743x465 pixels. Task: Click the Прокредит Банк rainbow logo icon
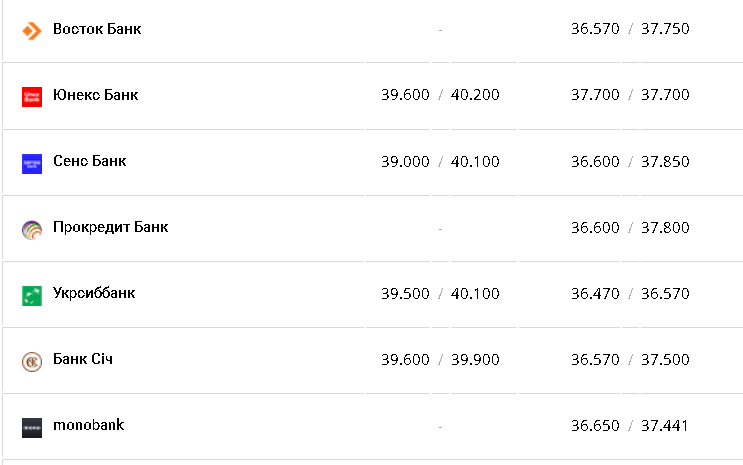tap(32, 229)
